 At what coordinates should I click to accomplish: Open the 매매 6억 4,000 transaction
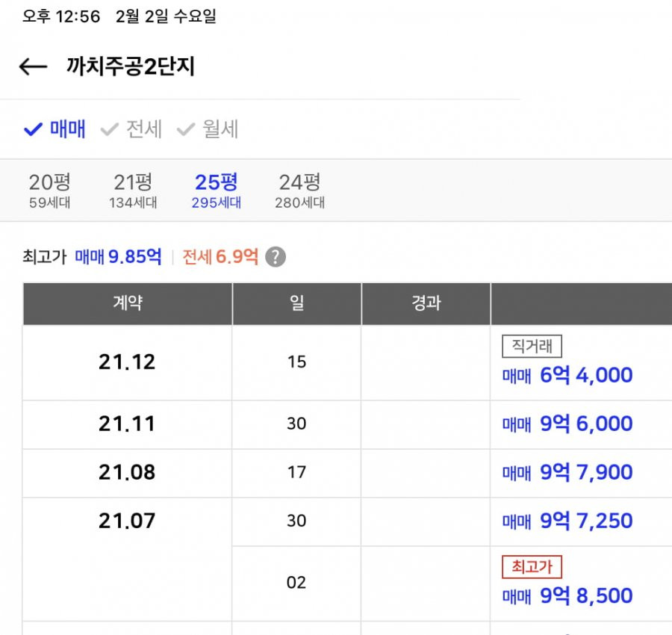[x=567, y=375]
